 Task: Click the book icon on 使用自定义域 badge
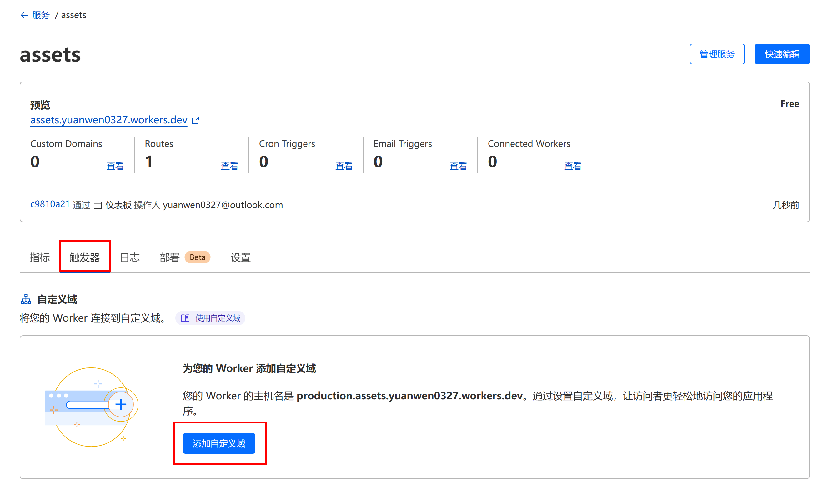point(186,318)
